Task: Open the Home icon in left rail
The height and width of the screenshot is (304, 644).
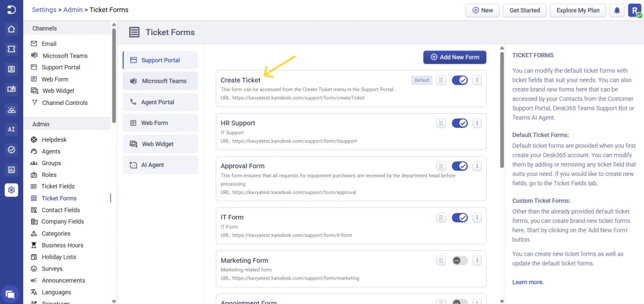Action: (11, 29)
